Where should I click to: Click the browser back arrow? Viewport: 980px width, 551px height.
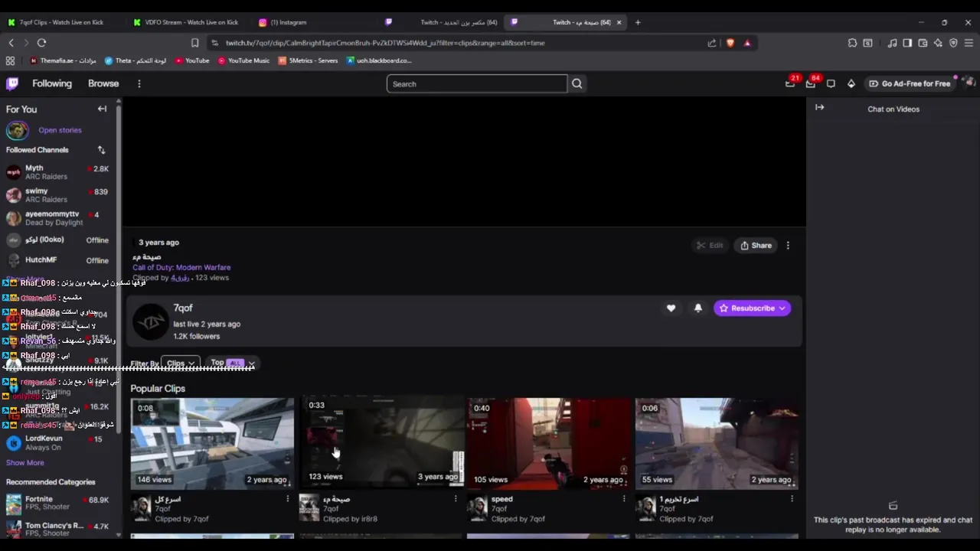(x=11, y=43)
